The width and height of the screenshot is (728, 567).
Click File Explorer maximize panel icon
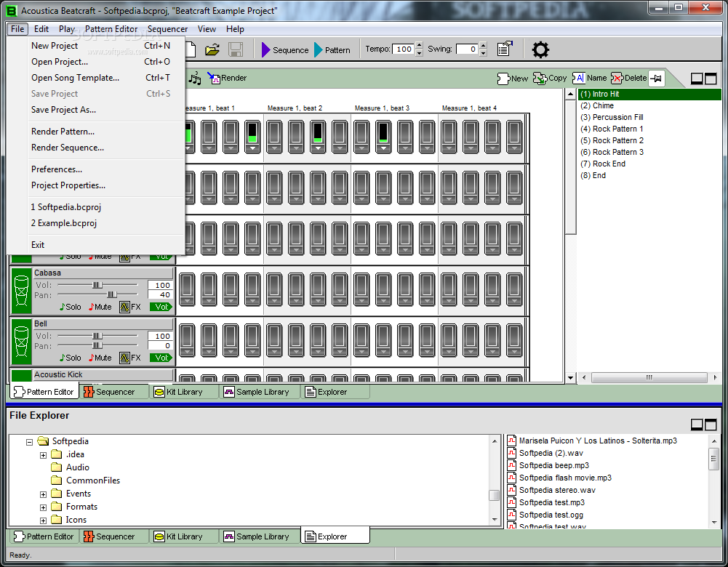pyautogui.click(x=711, y=424)
